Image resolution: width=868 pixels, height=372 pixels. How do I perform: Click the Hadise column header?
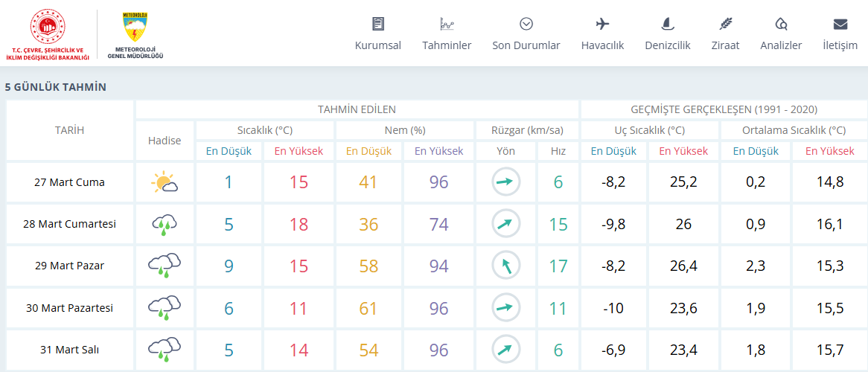[165, 141]
